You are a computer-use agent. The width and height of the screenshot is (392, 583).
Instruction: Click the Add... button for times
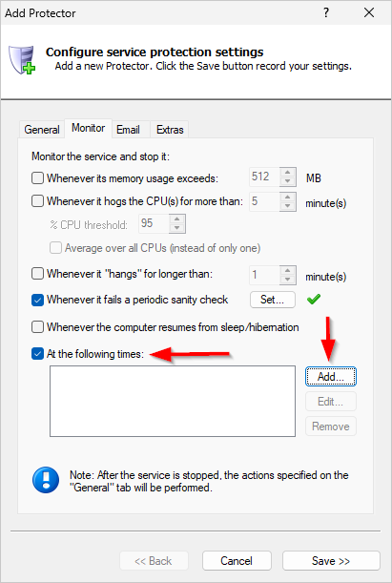[x=331, y=377]
